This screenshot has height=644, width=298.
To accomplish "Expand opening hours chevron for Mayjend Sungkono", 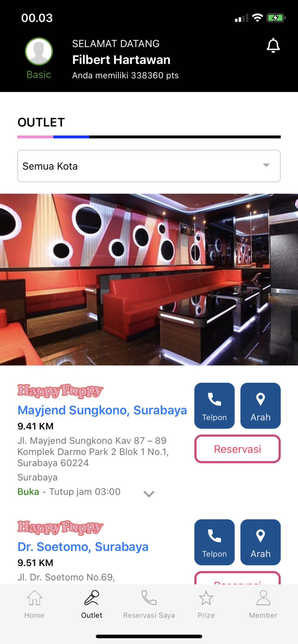I will pyautogui.click(x=149, y=494).
